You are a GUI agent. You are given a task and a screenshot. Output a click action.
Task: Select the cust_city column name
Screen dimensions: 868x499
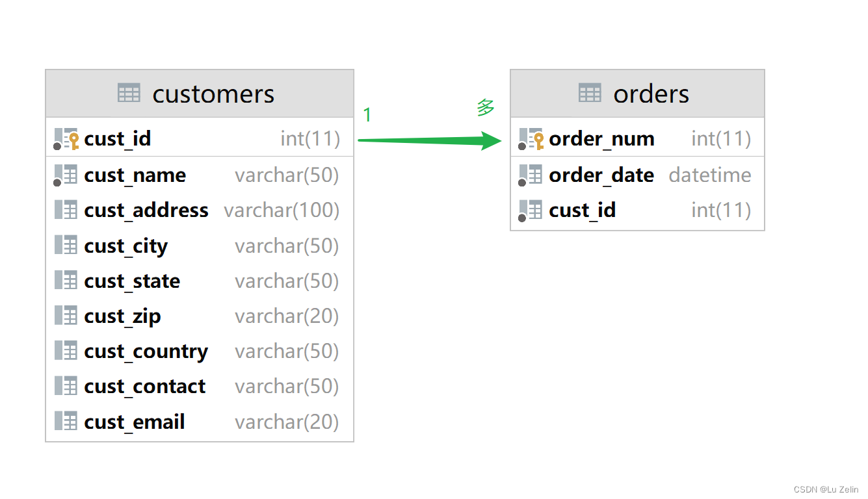tap(126, 246)
